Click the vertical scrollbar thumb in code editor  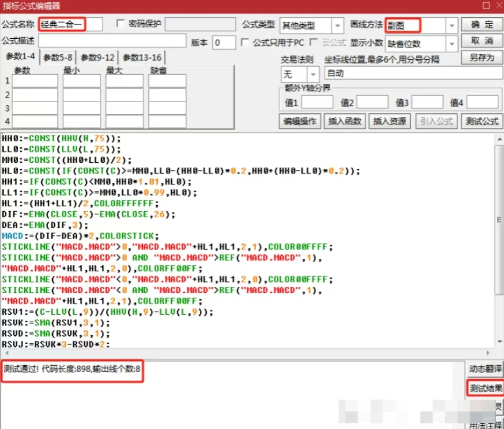click(x=499, y=220)
